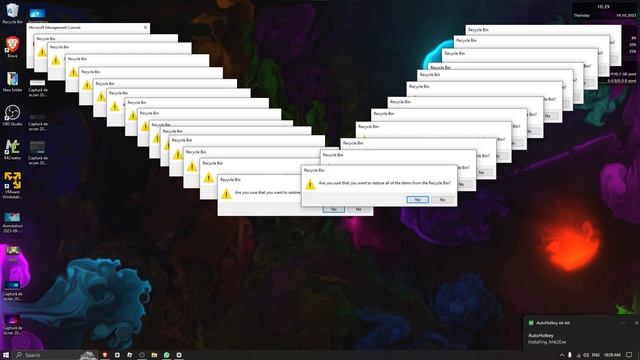Image resolution: width=640 pixels, height=360 pixels.
Task: Open File Explorer from the taskbar
Action: point(154,355)
